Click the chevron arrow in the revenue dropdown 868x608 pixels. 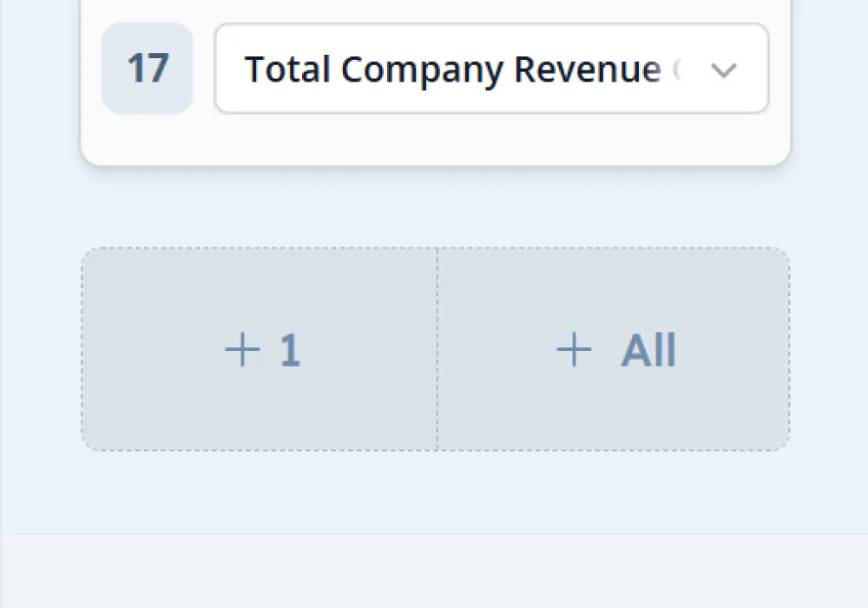723,70
